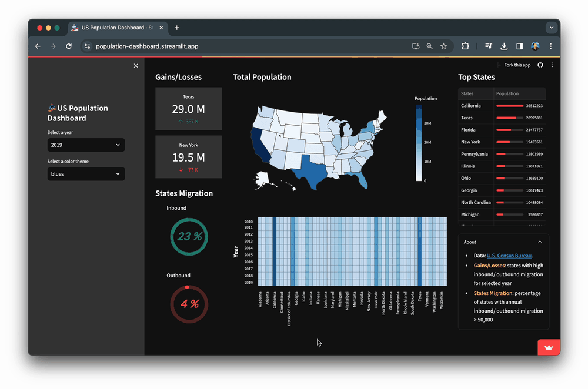Toggle the Inbound migration donut chart

click(x=189, y=236)
